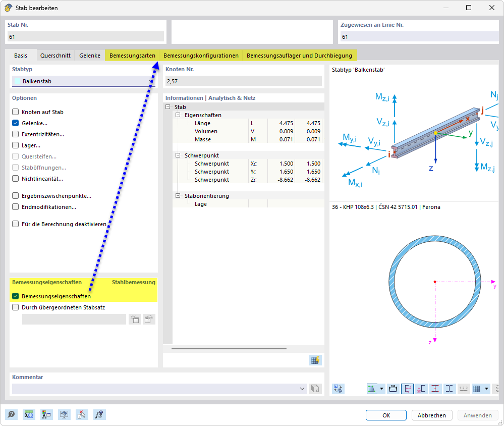The width and height of the screenshot is (504, 426).
Task: Click the 'Zugewiesen an Linie Nr.' field
Action: 419,37
